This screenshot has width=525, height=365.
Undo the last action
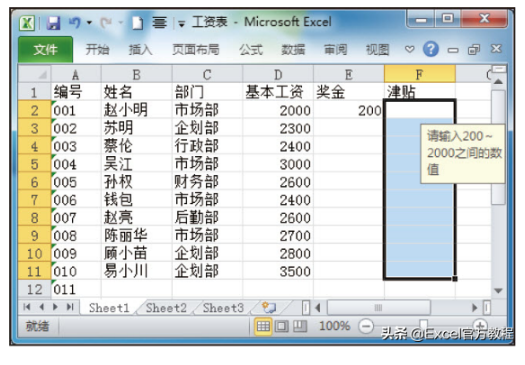[75, 22]
